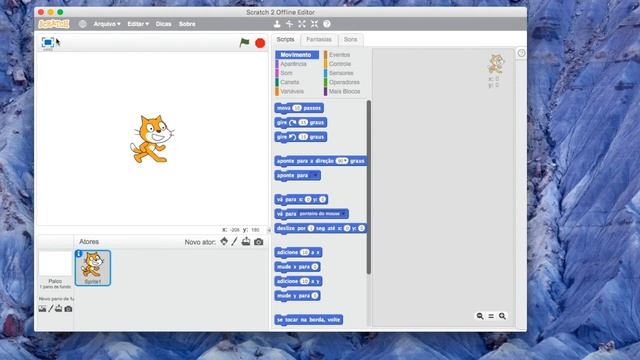
Task: Click seconds value in deslize por block
Action: (x=311, y=228)
